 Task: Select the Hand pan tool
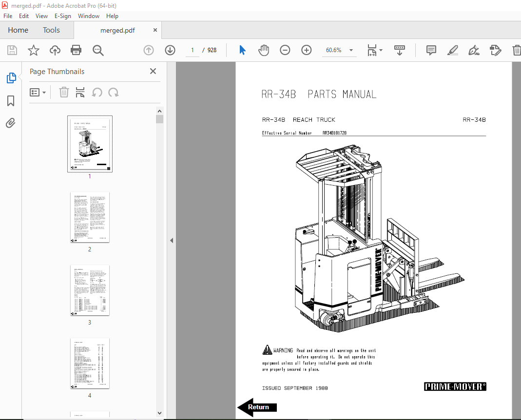point(264,50)
